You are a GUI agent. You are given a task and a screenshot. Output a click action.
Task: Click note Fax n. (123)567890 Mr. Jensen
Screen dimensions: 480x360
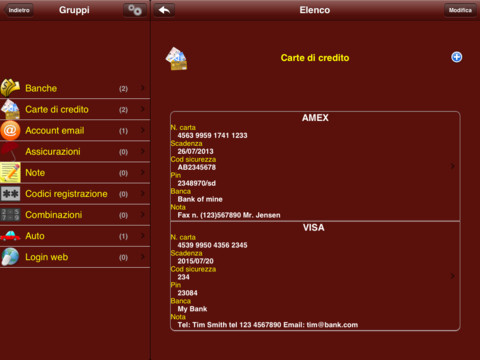(229, 215)
